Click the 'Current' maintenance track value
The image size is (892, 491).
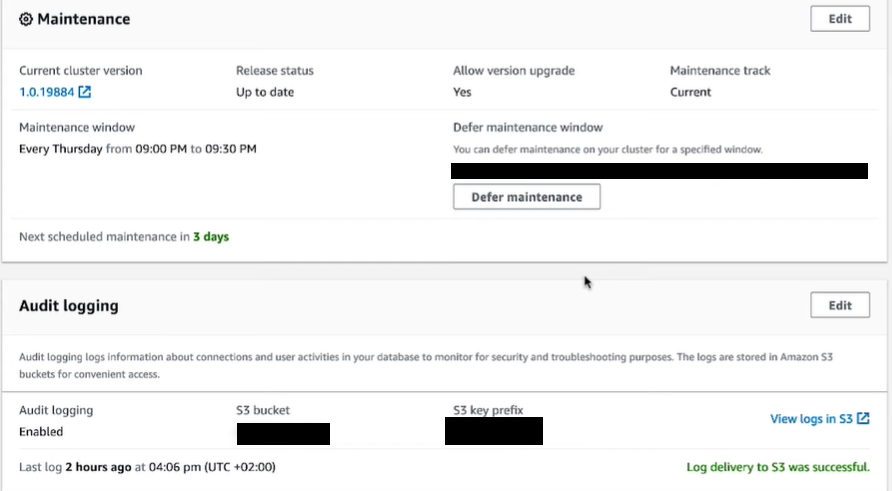[x=690, y=93]
